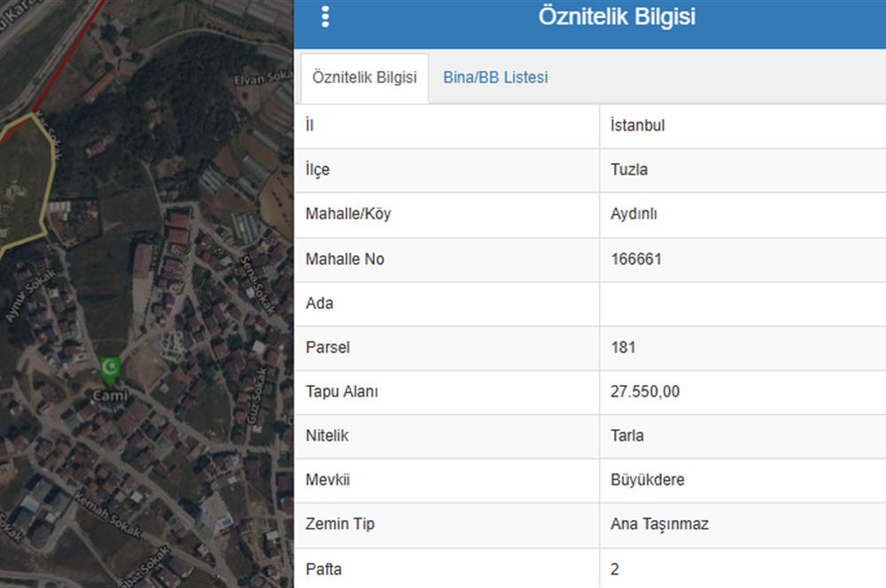Image resolution: width=886 pixels, height=588 pixels.
Task: Click the İstanbul value cell
Action: (637, 126)
